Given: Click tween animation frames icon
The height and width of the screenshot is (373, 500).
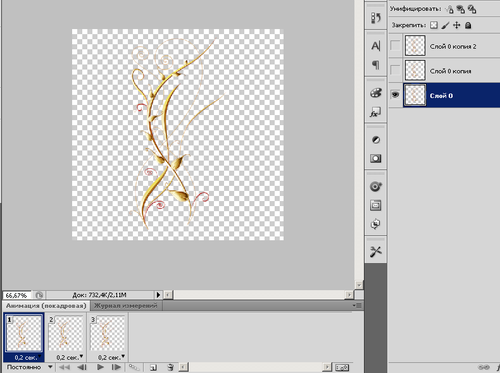Looking at the screenshot, I should tap(134, 367).
